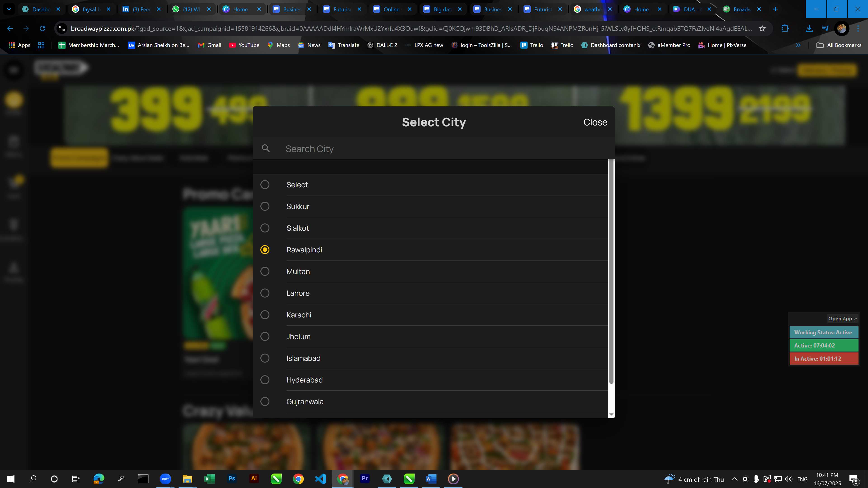868x488 pixels.
Task: Choose the Rawalpindi radio option
Action: coord(265,250)
